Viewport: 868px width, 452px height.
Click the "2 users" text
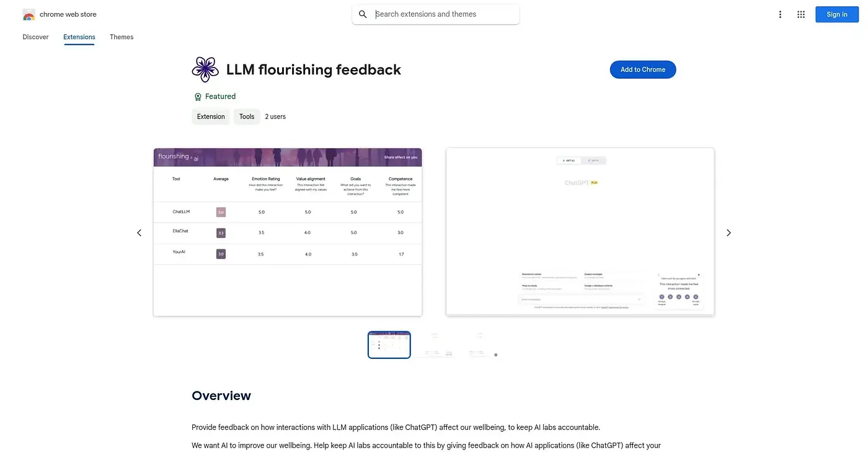[x=275, y=117]
